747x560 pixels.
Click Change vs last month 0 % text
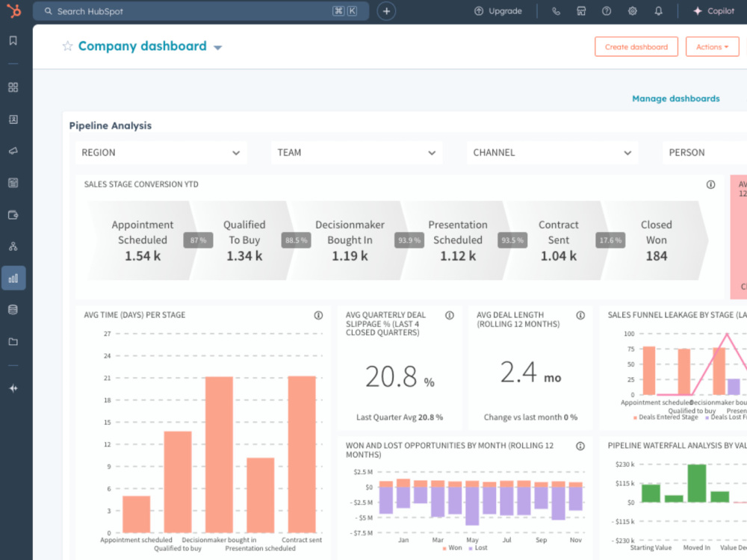click(x=530, y=417)
